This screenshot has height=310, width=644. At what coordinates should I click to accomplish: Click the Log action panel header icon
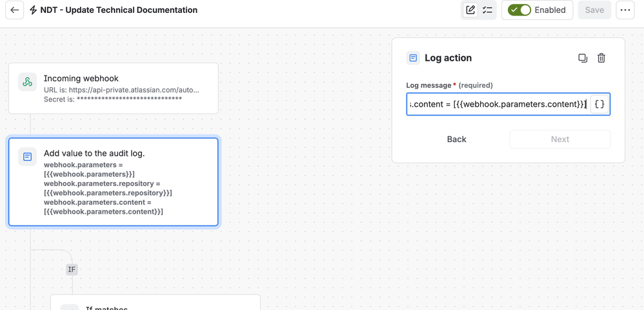pyautogui.click(x=413, y=58)
